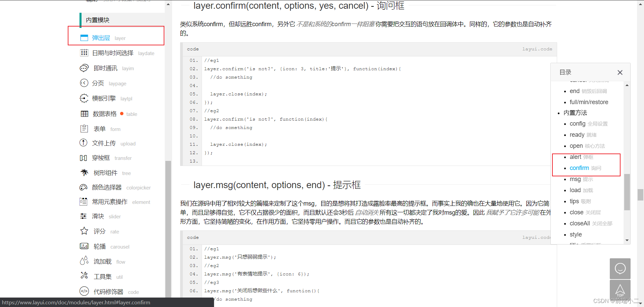Click the transfer shuttle box icon
This screenshot has width=644, height=307.
click(x=84, y=158)
